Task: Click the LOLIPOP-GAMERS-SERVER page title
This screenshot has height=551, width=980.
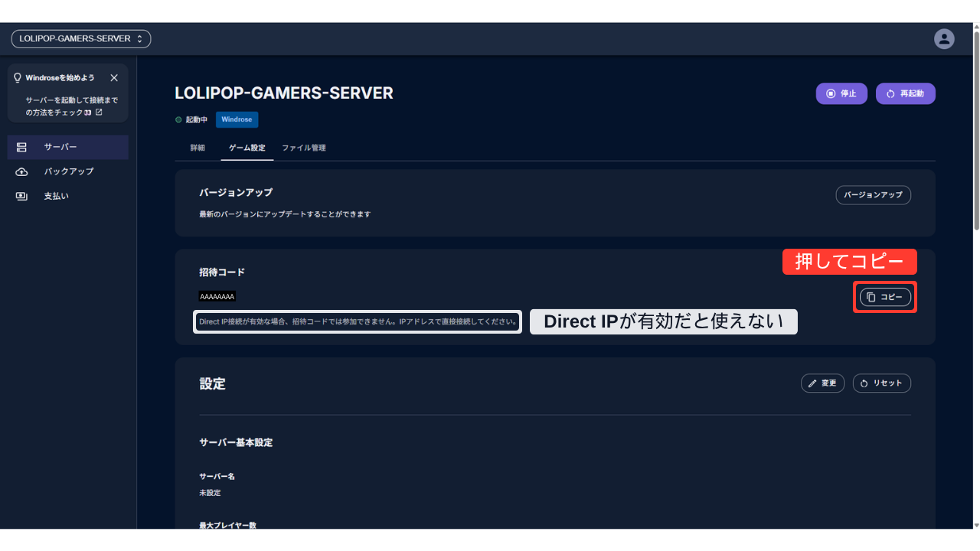Action: [x=284, y=93]
